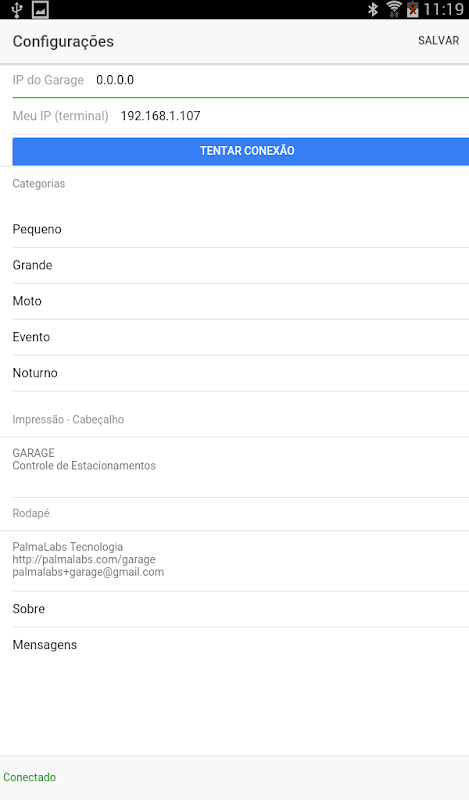Image resolution: width=469 pixels, height=800 pixels.
Task: Tap the Bluetooth status bar icon
Action: pyautogui.click(x=373, y=9)
